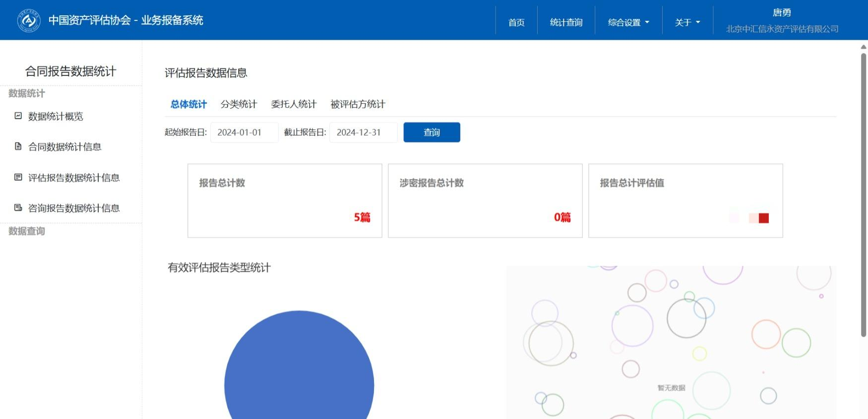Go to 首页 in top navigation
This screenshot has height=419, width=868.
(x=516, y=22)
